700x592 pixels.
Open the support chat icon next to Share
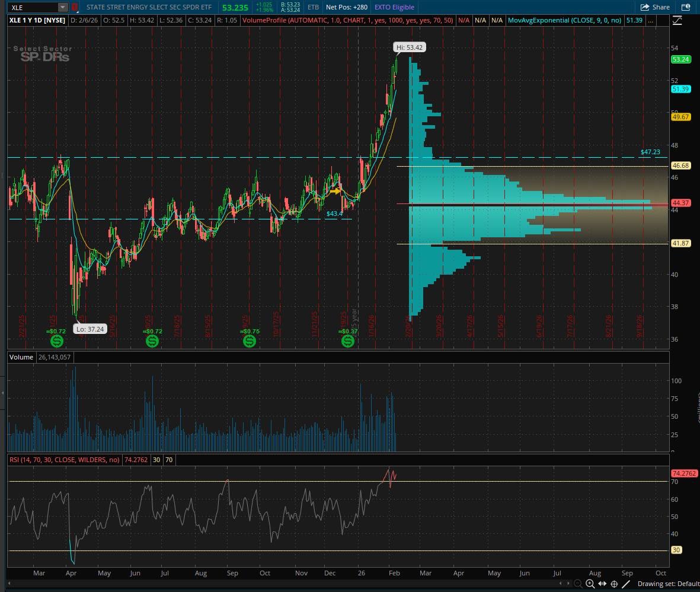(686, 7)
